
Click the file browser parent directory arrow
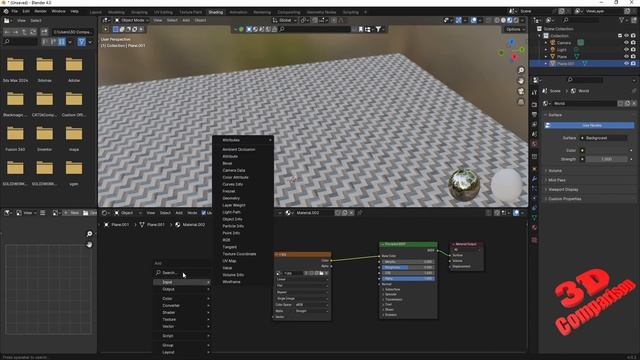click(x=24, y=32)
